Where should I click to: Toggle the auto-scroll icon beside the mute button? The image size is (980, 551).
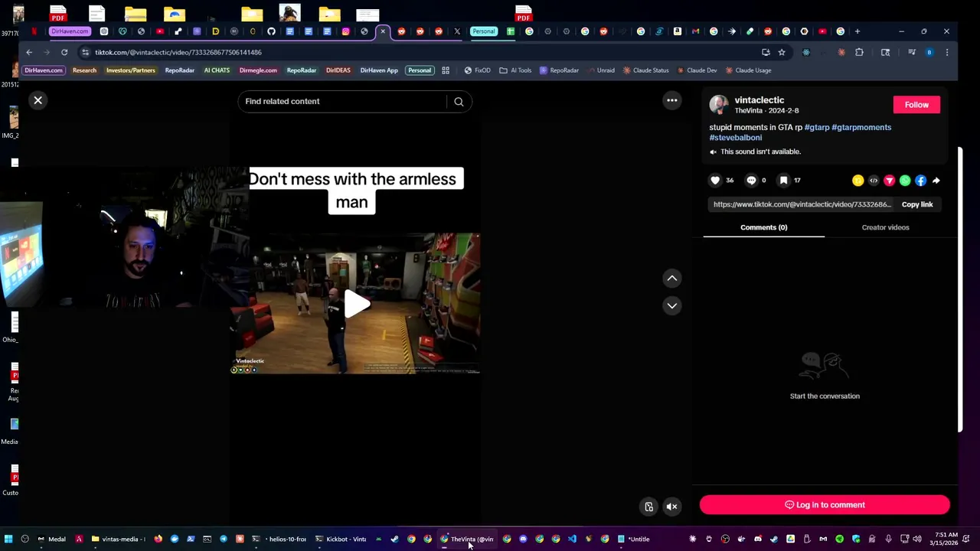click(648, 507)
